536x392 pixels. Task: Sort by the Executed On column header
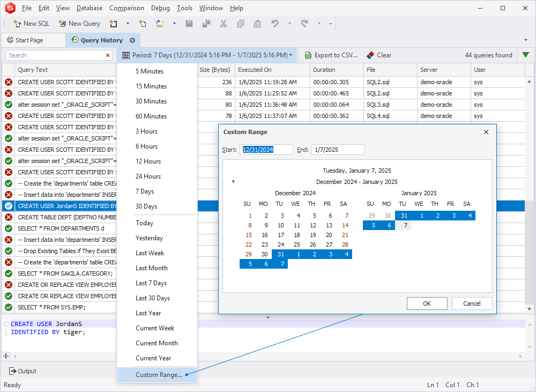tap(272, 70)
